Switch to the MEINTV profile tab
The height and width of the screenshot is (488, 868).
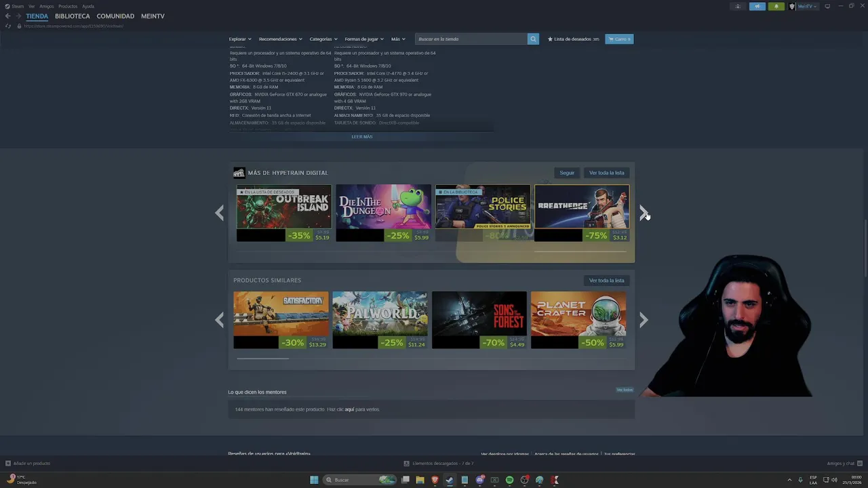click(x=153, y=16)
